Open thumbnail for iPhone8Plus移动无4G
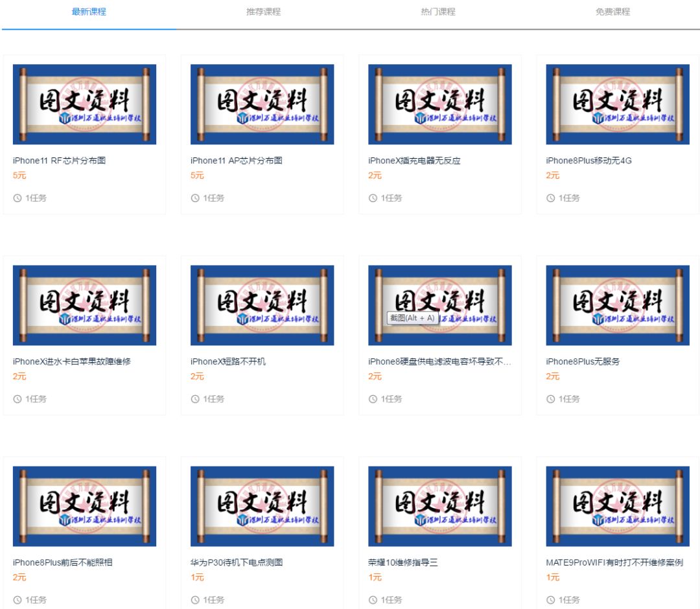The image size is (700, 609). tap(618, 104)
